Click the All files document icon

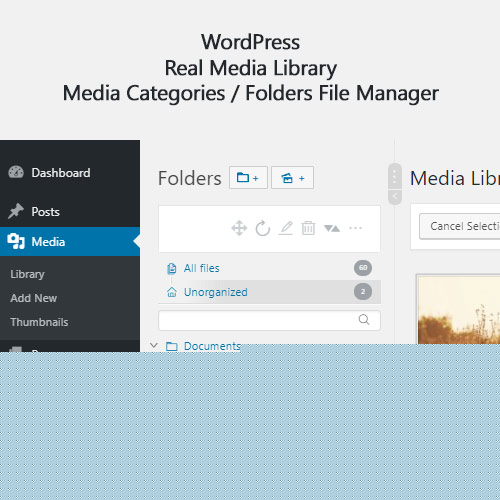click(x=171, y=268)
